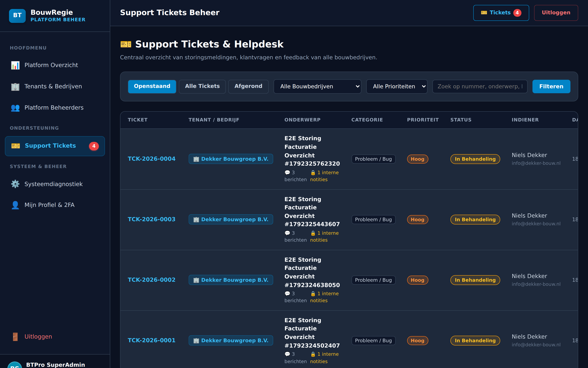The height and width of the screenshot is (368, 588).
Task: Click the Systeemdiagnostiek gear icon
Action: pos(15,184)
